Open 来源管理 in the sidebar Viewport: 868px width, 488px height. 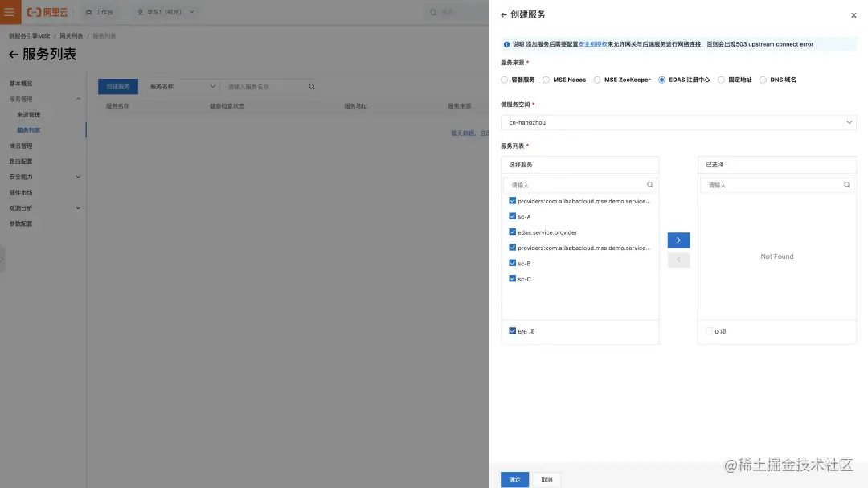pyautogui.click(x=29, y=115)
